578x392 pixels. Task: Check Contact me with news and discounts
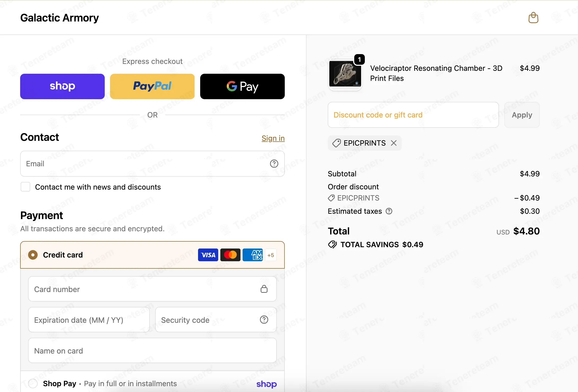click(25, 187)
